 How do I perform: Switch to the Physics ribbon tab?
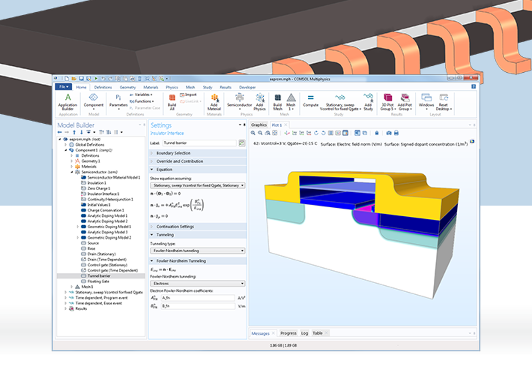[171, 87]
